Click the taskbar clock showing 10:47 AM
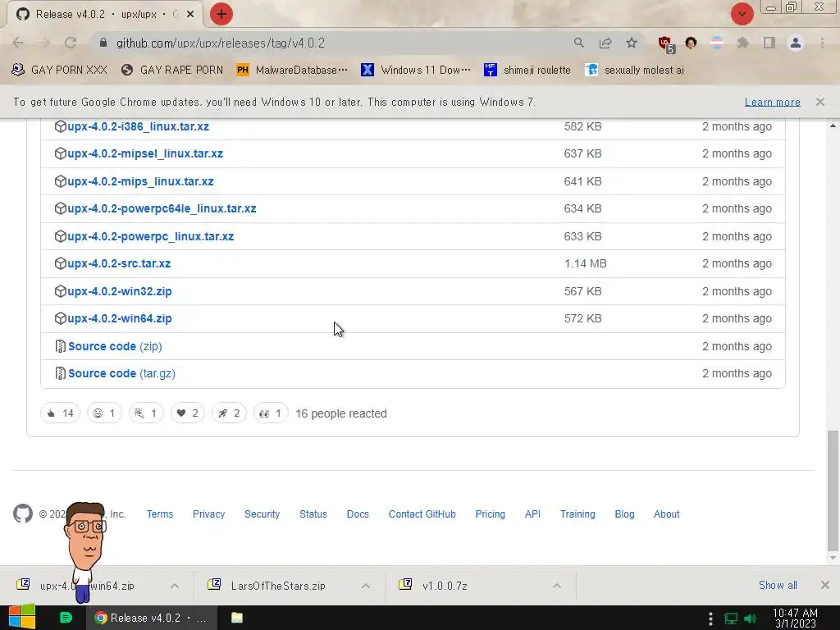This screenshot has width=840, height=630. point(795,618)
